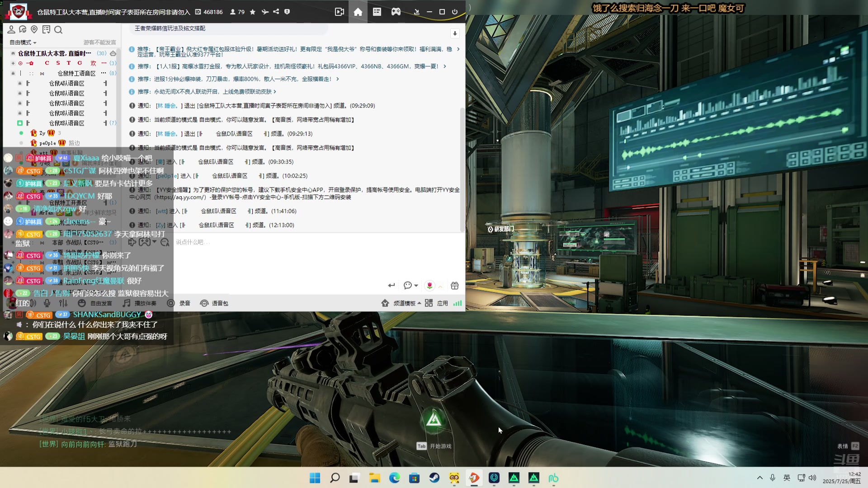Show hidden system tray icons
868x488 pixels.
tap(760, 478)
